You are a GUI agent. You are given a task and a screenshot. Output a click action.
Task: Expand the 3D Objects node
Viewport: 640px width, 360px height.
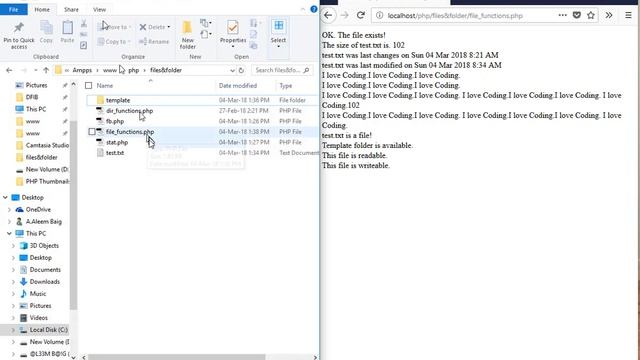pyautogui.click(x=13, y=246)
